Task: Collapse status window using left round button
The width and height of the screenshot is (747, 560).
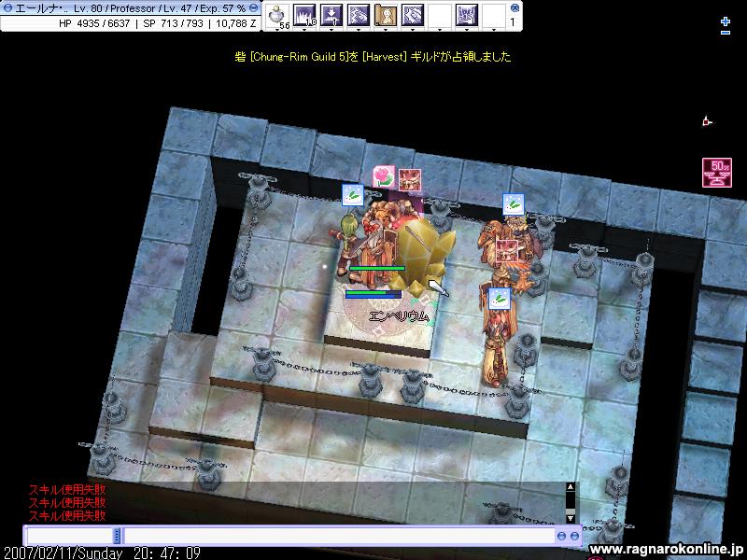Action: (x=7, y=8)
